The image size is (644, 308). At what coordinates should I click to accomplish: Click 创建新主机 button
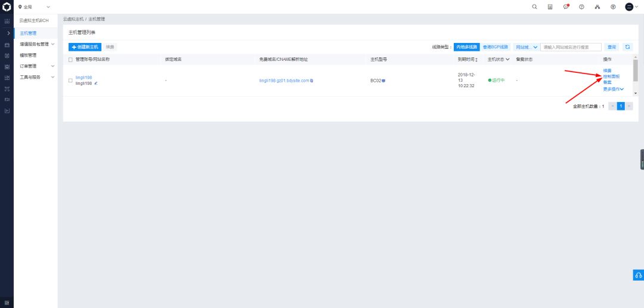pos(85,47)
